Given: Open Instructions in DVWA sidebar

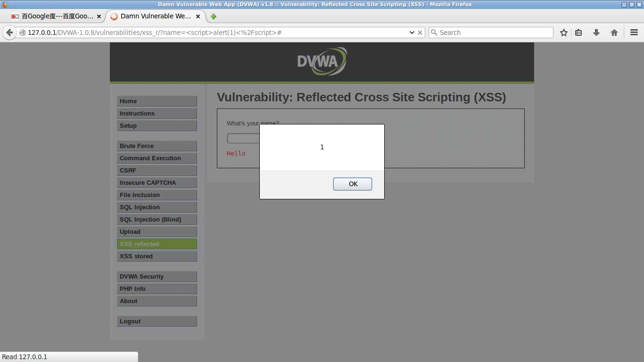Looking at the screenshot, I should click(157, 114).
